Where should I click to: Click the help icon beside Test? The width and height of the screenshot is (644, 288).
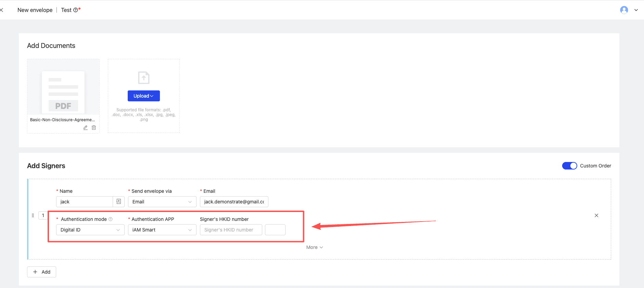(76, 10)
